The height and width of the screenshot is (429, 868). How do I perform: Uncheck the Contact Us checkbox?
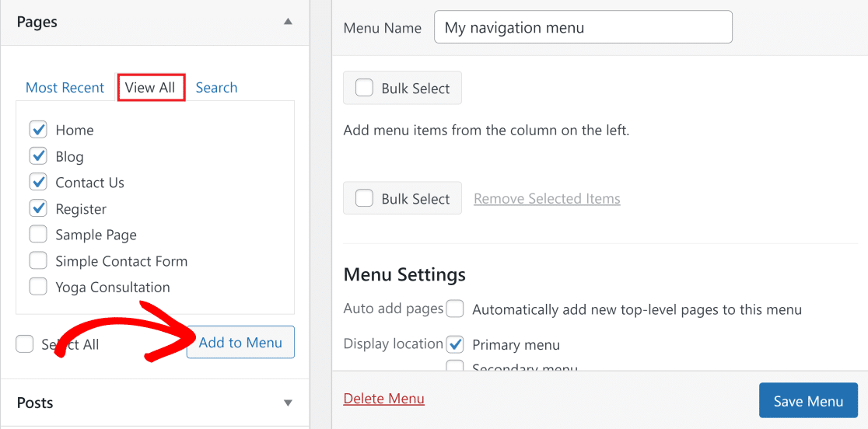tap(38, 183)
